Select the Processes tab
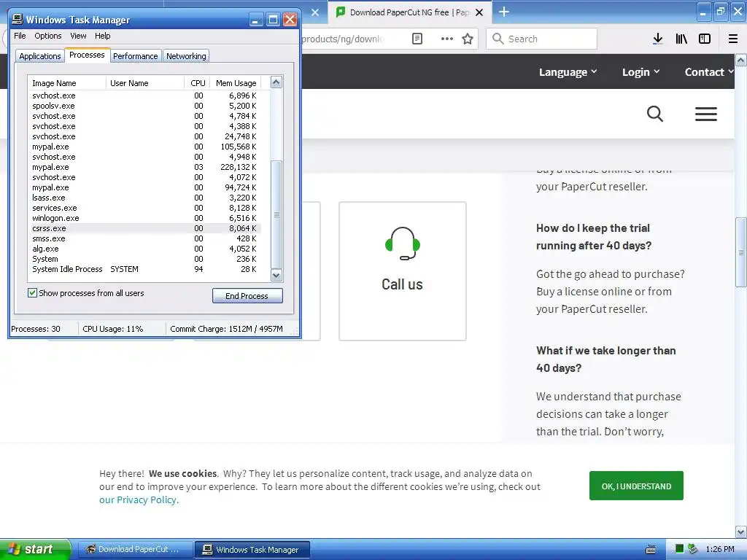Screen dimensions: 747x560 point(87,55)
